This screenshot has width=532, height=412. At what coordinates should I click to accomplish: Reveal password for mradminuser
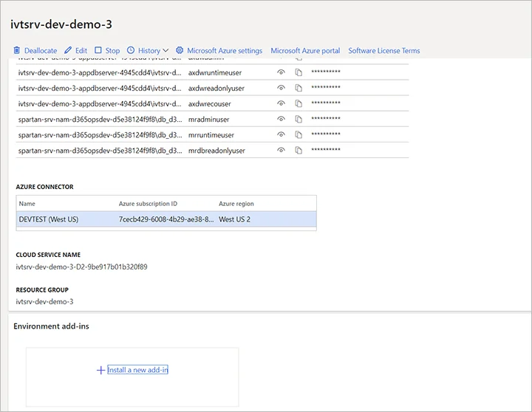[x=281, y=119]
